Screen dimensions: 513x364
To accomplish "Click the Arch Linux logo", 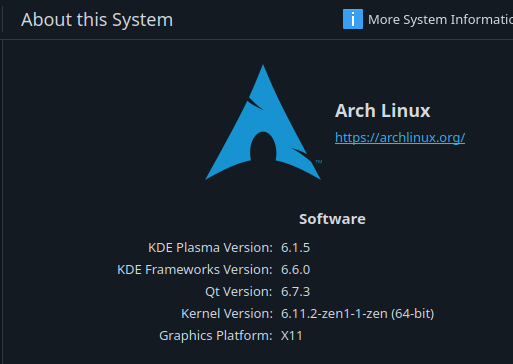I will point(263,122).
